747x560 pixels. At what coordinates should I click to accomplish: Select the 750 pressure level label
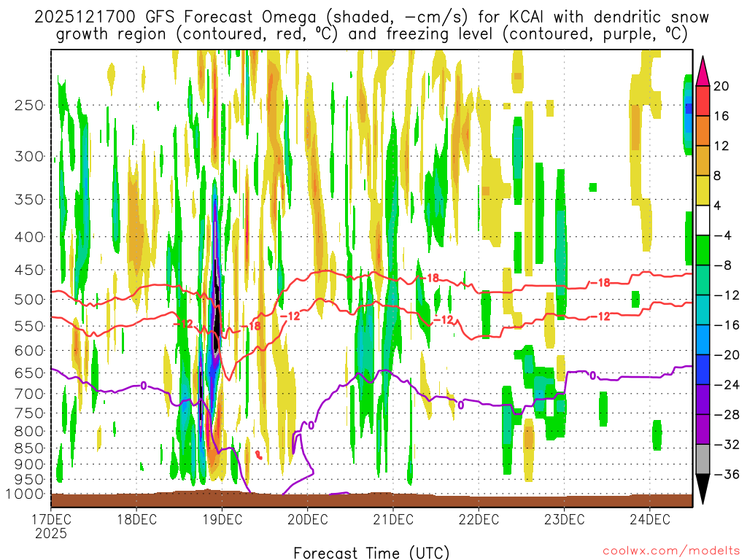coord(29,413)
